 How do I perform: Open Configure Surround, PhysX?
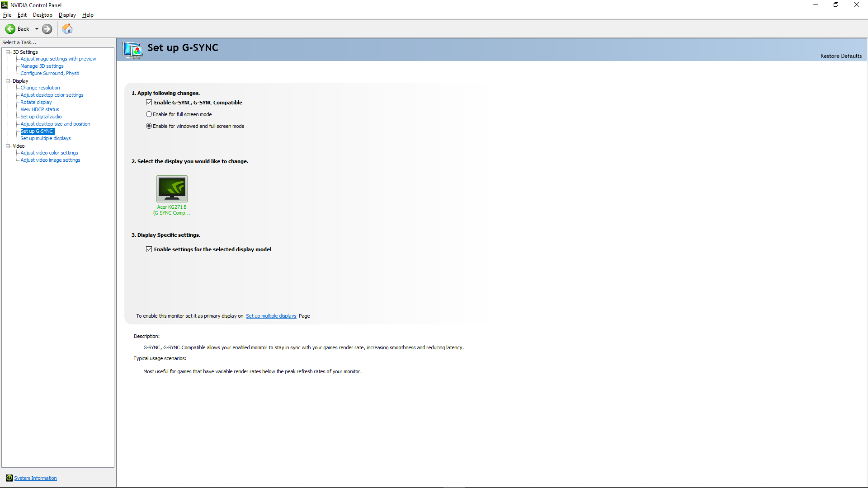coord(50,73)
